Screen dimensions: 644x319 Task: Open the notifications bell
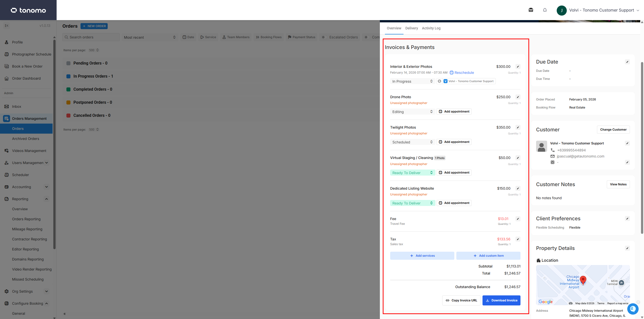[x=545, y=10]
